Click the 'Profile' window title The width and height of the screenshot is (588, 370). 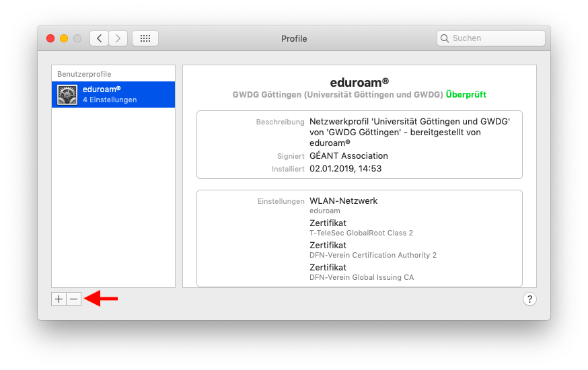pyautogui.click(x=294, y=38)
